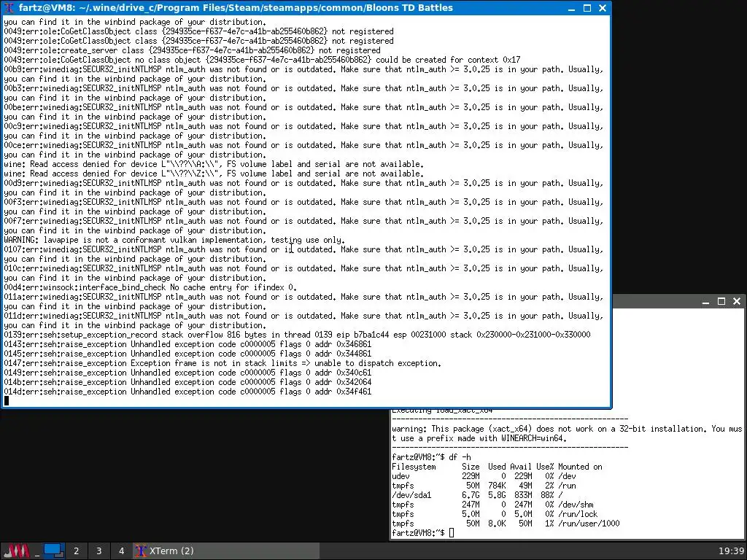
Task: Close the Bloons TD Battles terminal window
Action: [x=602, y=8]
